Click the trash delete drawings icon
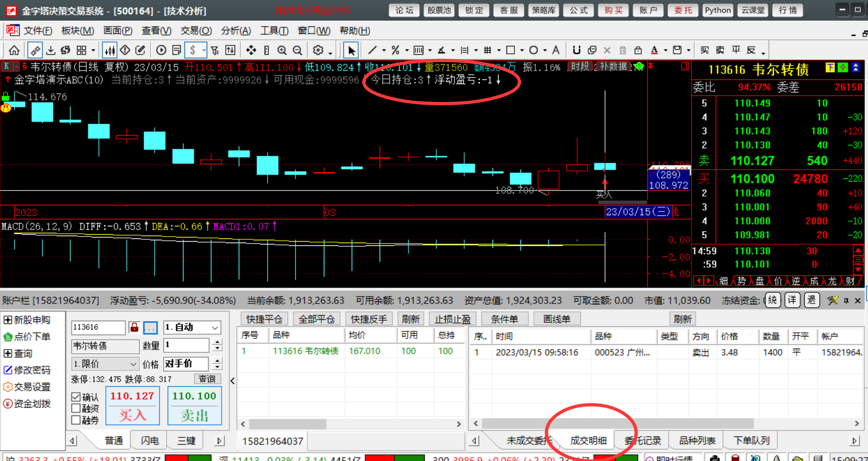This screenshot has width=868, height=461. point(623,50)
